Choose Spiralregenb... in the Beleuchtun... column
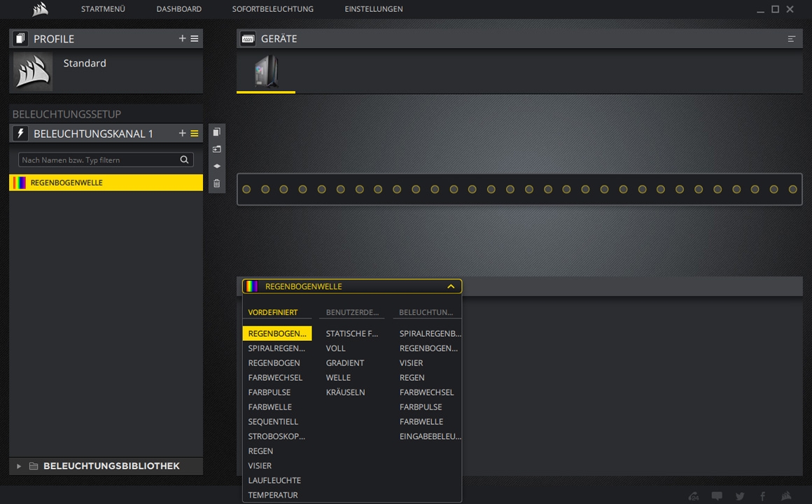 pos(430,334)
